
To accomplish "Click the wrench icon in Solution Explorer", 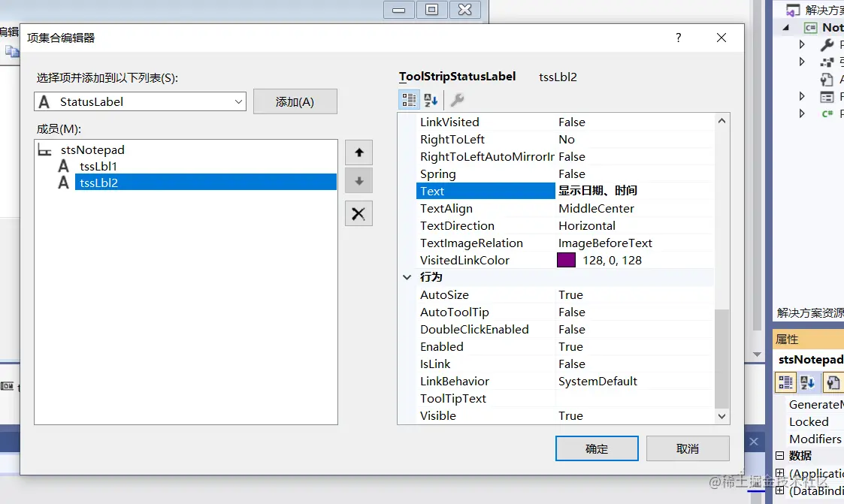I will click(x=827, y=44).
